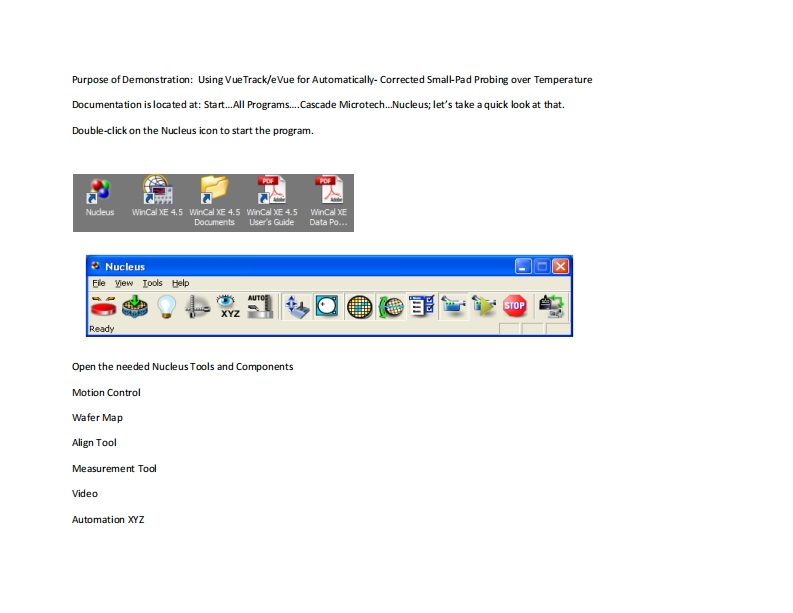Open the Help menu in Nucleus
Viewport: 793px width, 613px height.
(x=180, y=283)
